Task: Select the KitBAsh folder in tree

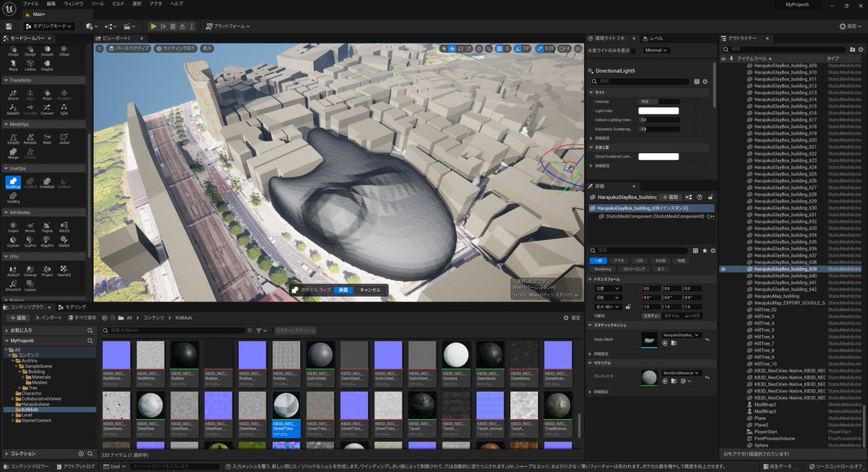Action: pos(30,409)
